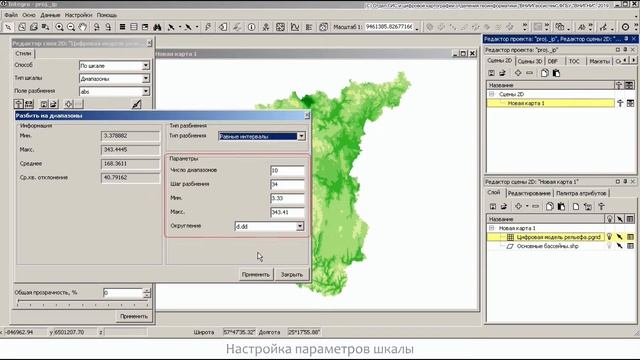Image resolution: width=640 pixels, height=360 pixels.
Task: Open the Файл menu
Action: (11, 15)
